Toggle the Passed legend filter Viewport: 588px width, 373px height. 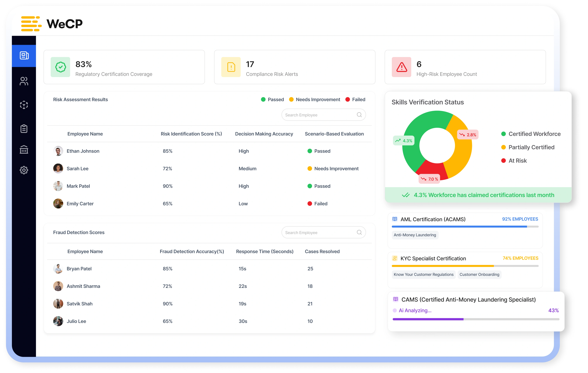[272, 100]
